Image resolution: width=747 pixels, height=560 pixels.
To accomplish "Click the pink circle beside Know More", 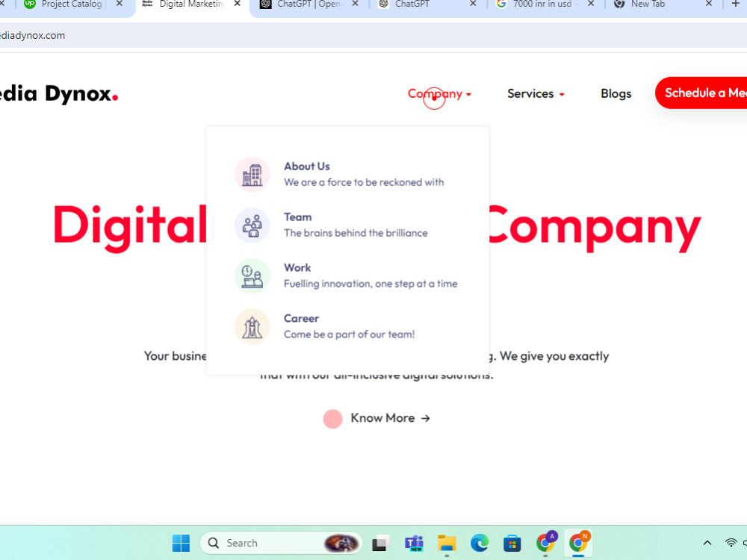I will [332, 419].
